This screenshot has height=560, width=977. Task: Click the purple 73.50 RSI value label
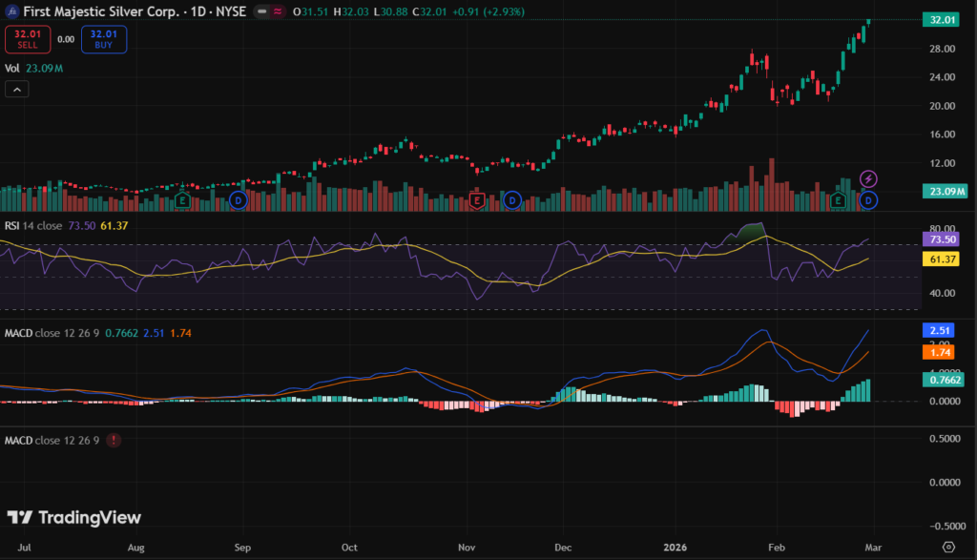tap(943, 239)
